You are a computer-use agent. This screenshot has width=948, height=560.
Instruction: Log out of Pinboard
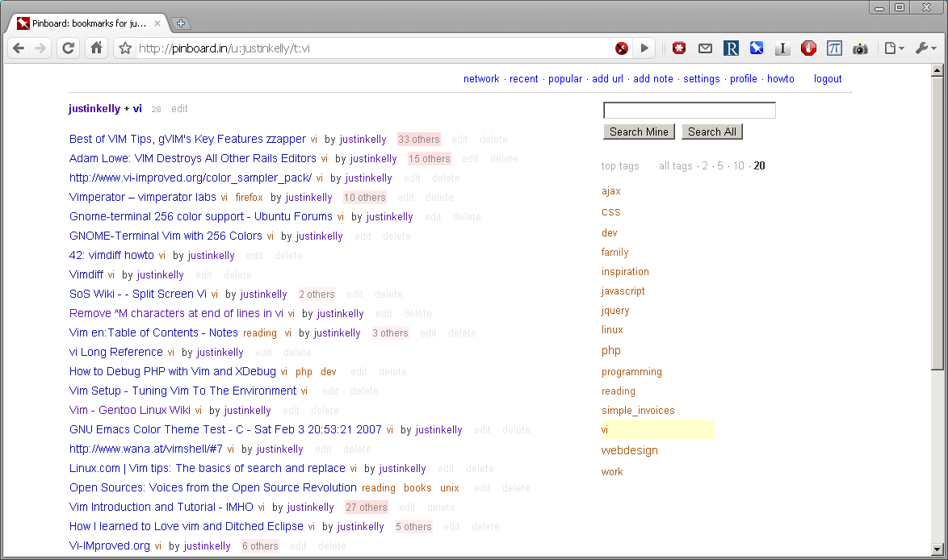pos(828,78)
